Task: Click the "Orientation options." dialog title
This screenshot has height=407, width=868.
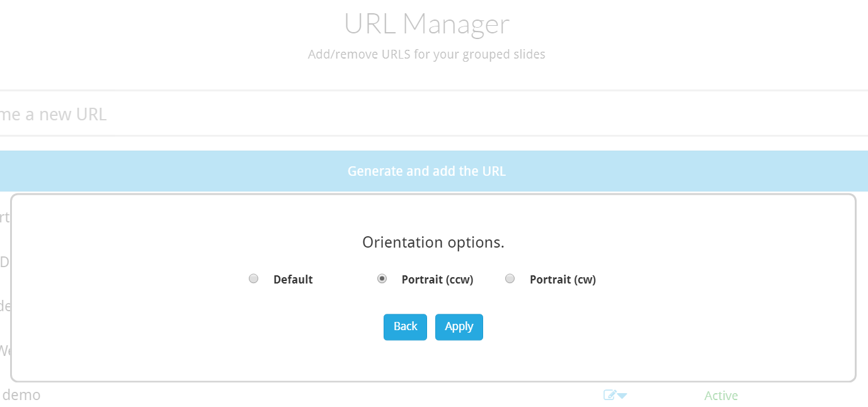Action: tap(433, 243)
